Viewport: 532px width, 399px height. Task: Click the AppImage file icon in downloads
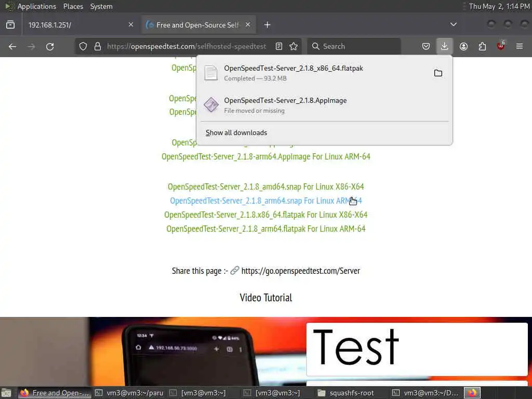(x=211, y=105)
